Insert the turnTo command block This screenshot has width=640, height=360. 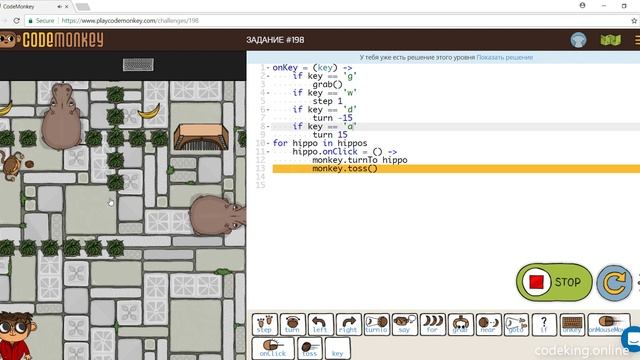pos(376,324)
